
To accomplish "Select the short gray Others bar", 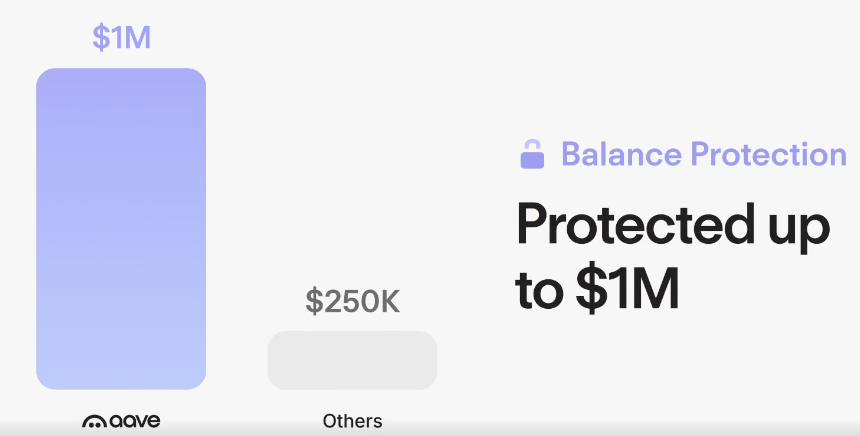I will (352, 360).
